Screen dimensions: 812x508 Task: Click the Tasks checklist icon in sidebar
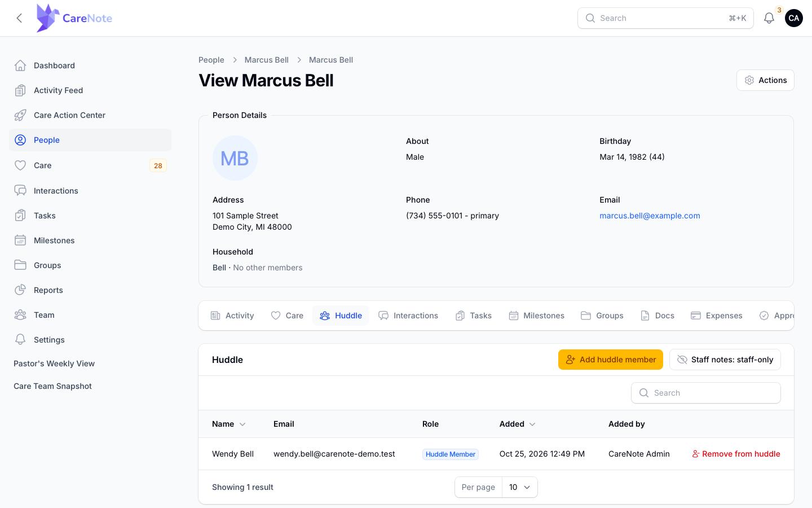click(x=20, y=216)
